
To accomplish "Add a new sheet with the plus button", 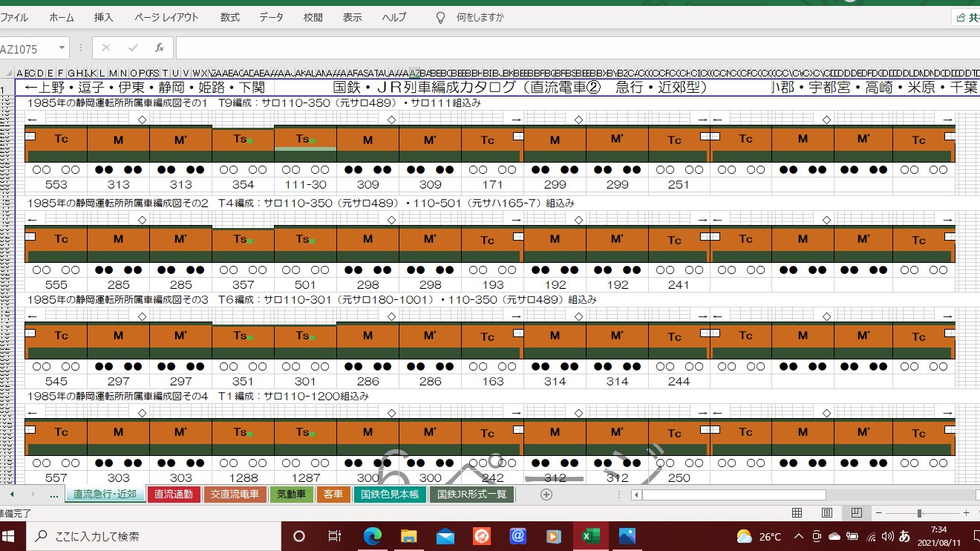I will (x=546, y=494).
